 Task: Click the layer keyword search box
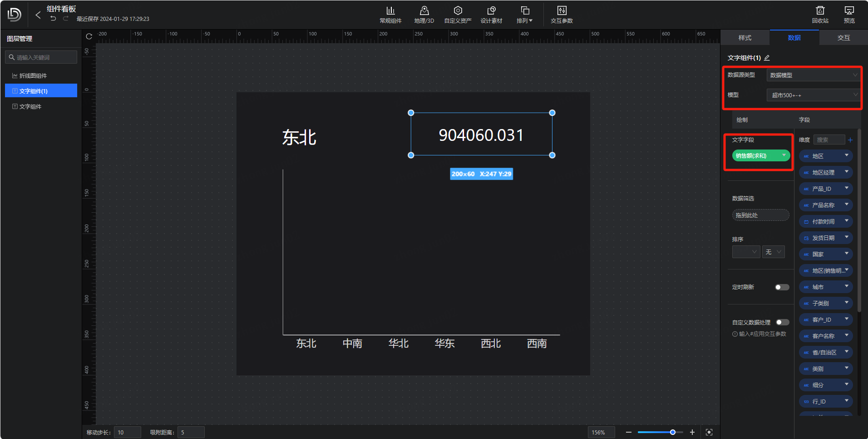[x=42, y=57]
